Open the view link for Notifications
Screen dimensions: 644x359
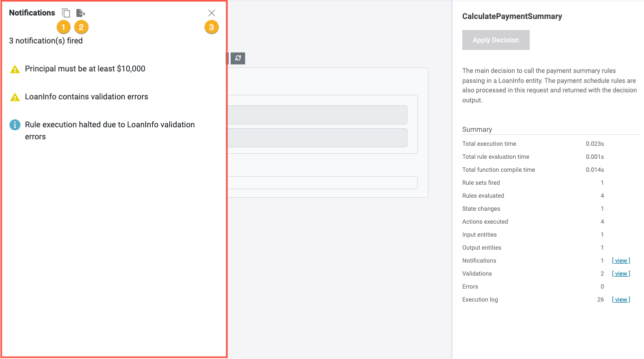coord(621,261)
